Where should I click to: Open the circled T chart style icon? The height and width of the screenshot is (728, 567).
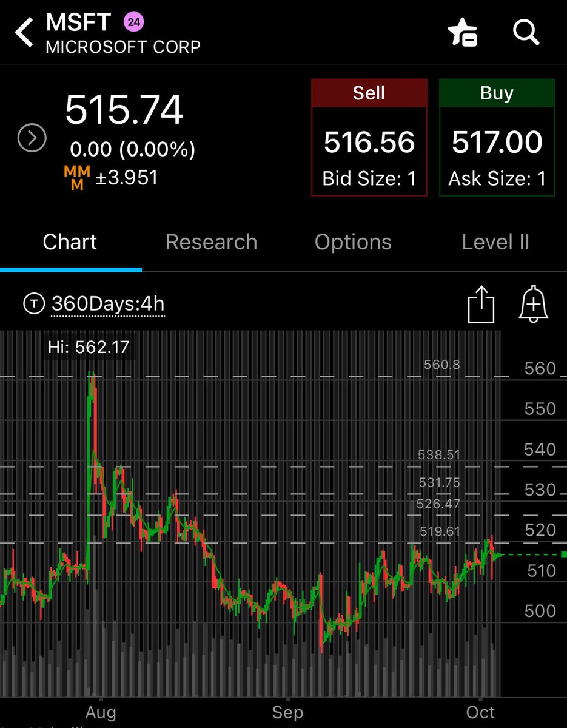click(x=33, y=303)
